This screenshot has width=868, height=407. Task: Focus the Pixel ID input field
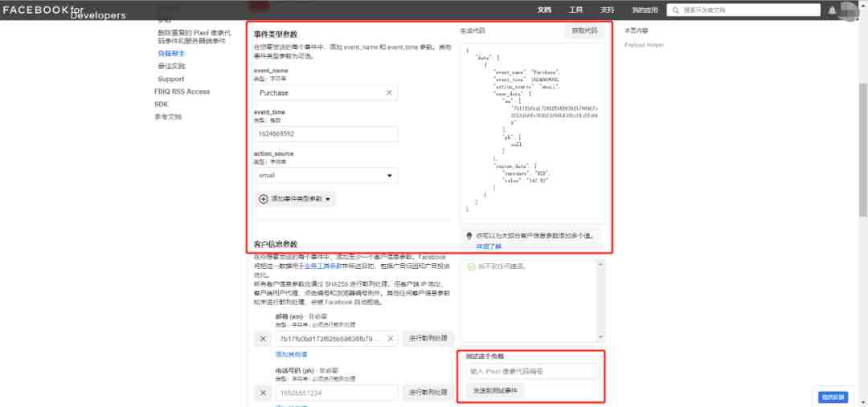point(533,371)
